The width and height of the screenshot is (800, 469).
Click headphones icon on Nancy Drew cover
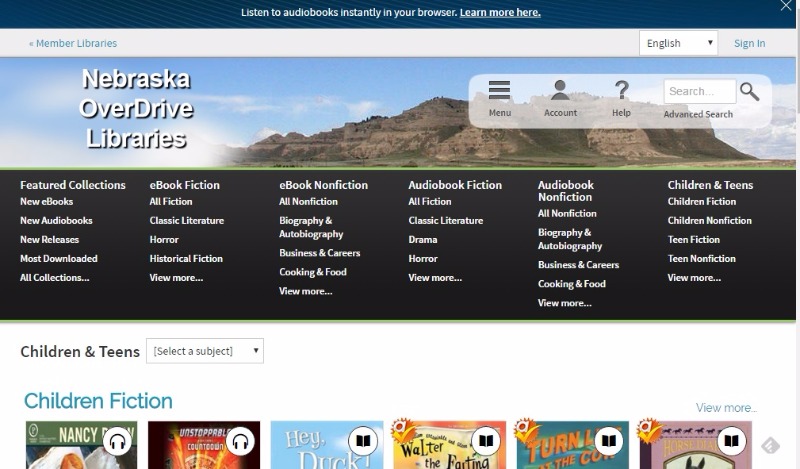pyautogui.click(x=117, y=441)
